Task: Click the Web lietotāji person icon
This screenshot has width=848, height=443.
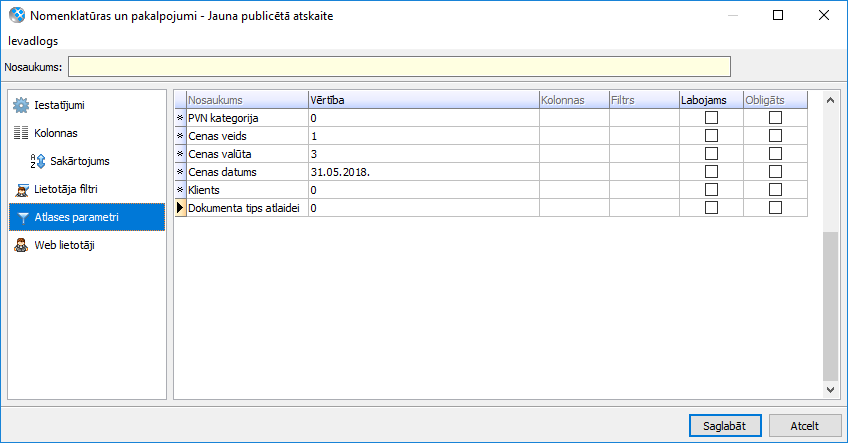Action: 21,246
